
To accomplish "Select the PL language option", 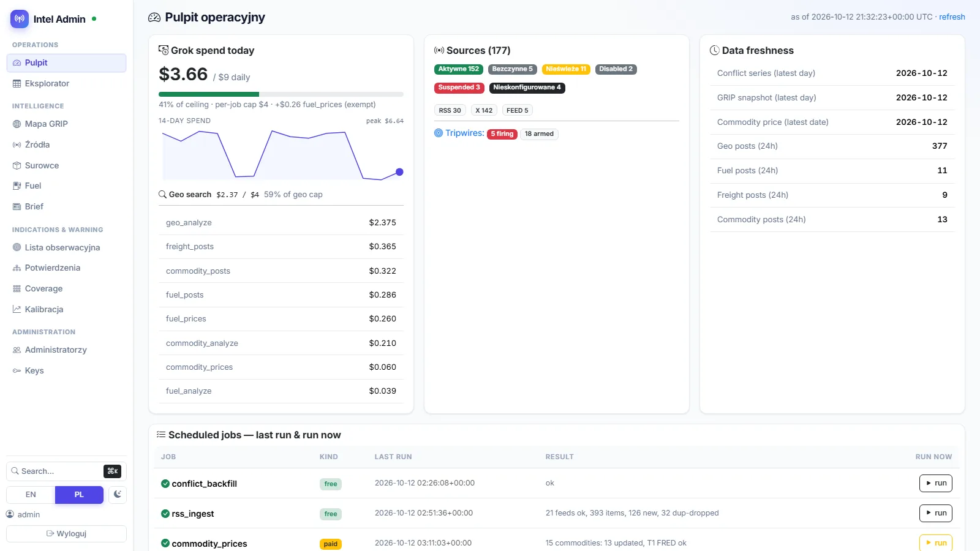I will [x=79, y=495].
